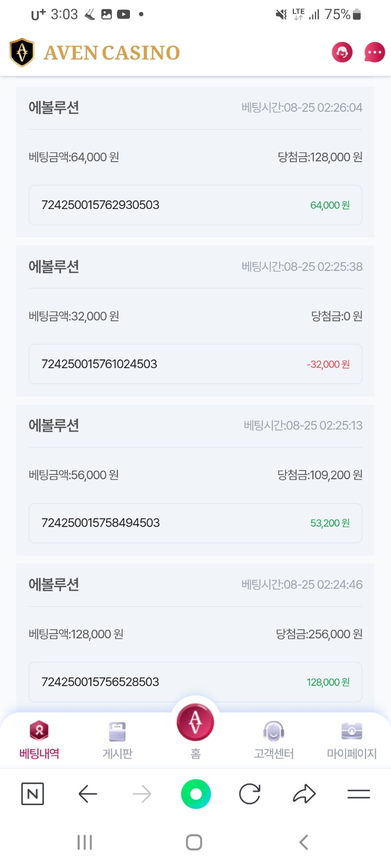Open the red chat bubble icon
Viewport: 391px width, 868px height.
coord(375,52)
